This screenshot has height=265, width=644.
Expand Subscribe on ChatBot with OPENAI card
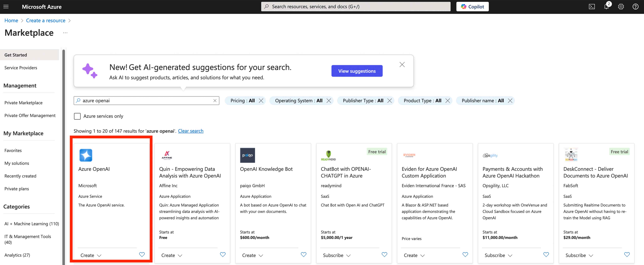337,255
